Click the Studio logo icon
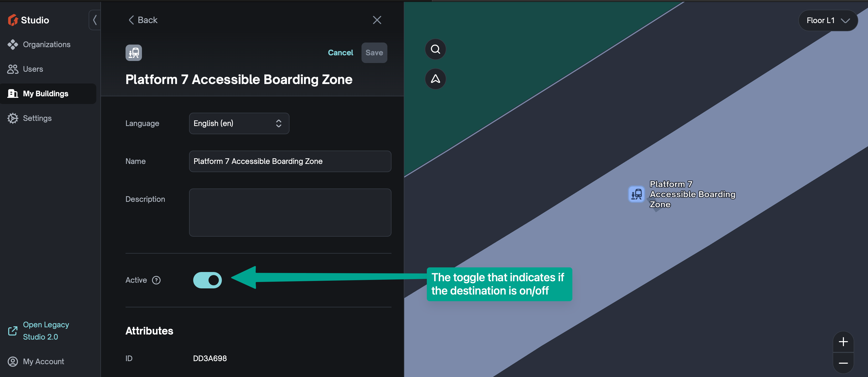This screenshot has height=377, width=868. (x=13, y=20)
